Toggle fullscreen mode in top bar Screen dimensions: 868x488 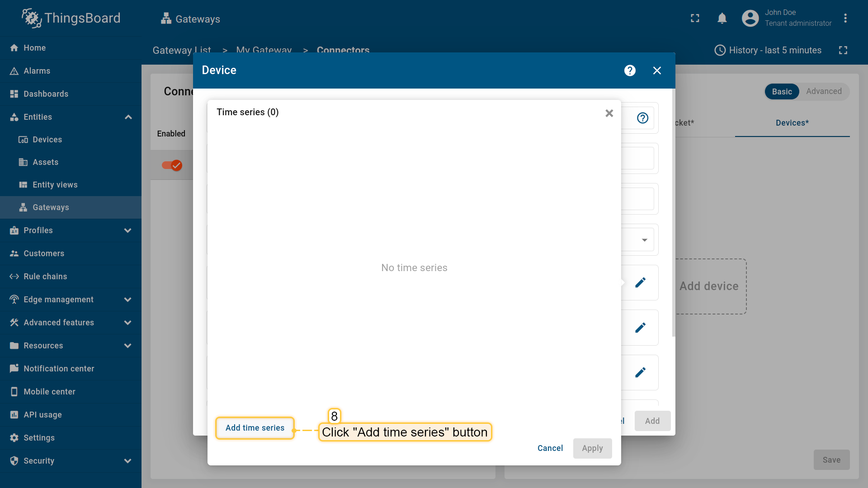695,19
